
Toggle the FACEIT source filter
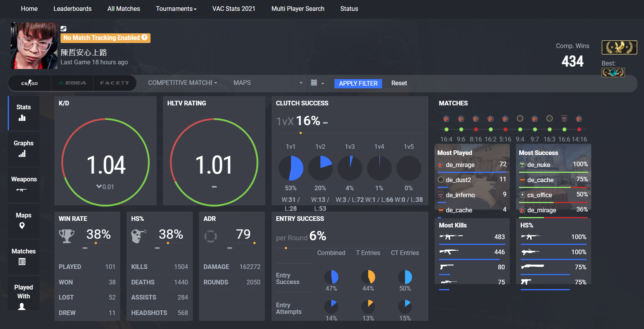click(x=114, y=83)
